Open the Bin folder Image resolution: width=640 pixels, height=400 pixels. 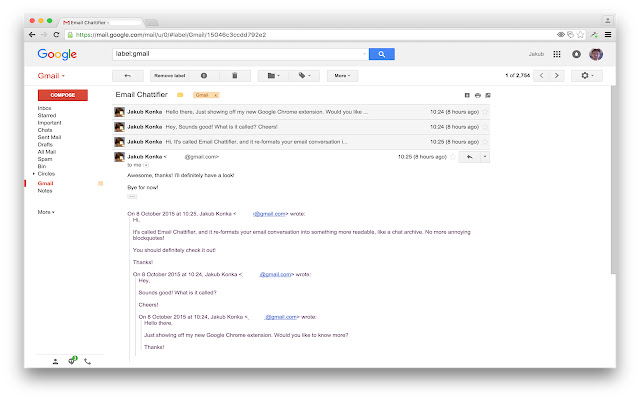point(42,167)
